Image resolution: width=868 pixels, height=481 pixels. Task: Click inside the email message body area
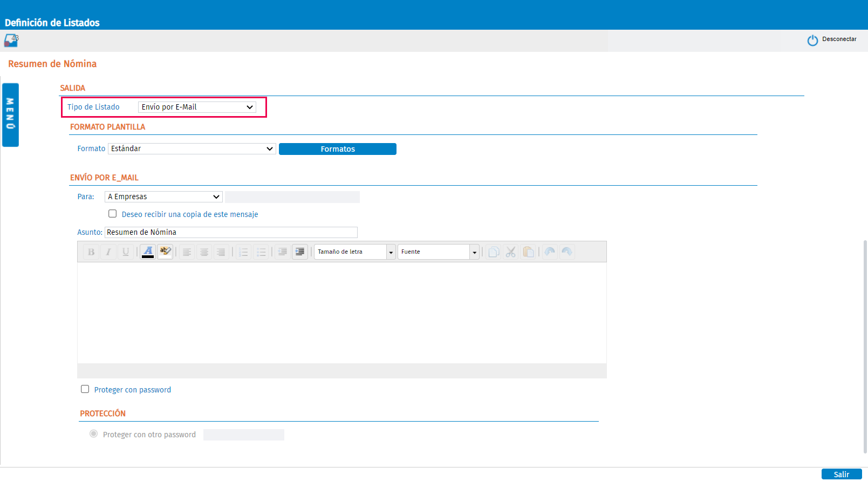342,313
